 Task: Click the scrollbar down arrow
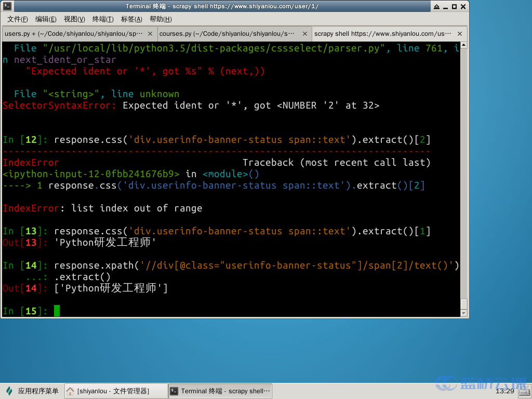464,313
